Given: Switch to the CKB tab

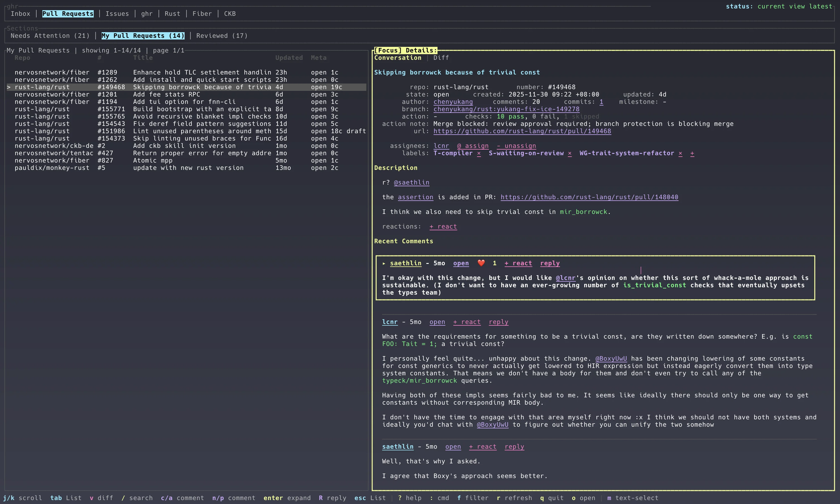Looking at the screenshot, I should click(x=230, y=14).
